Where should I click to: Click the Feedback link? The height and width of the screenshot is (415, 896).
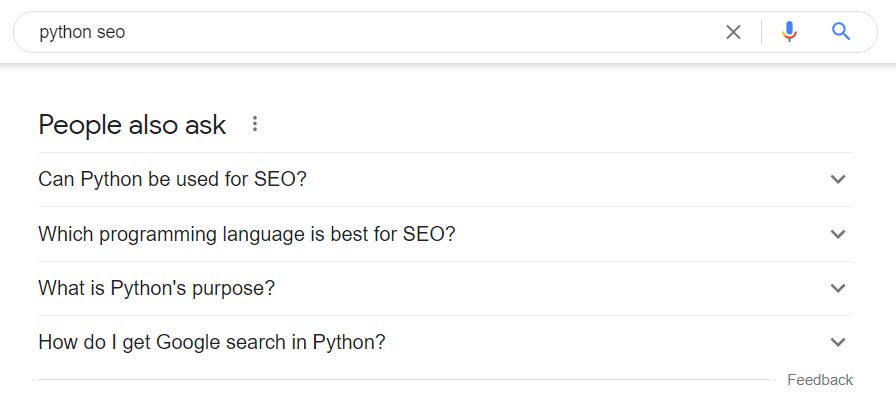[819, 380]
